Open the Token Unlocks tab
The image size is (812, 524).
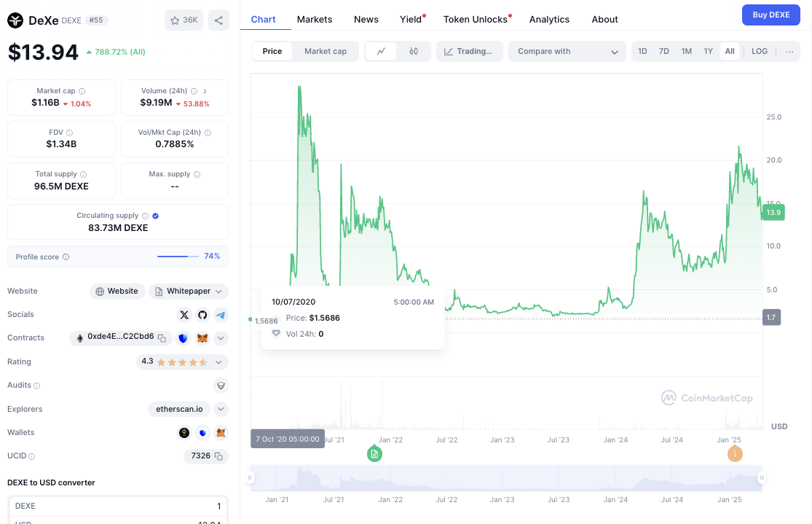[477, 20]
